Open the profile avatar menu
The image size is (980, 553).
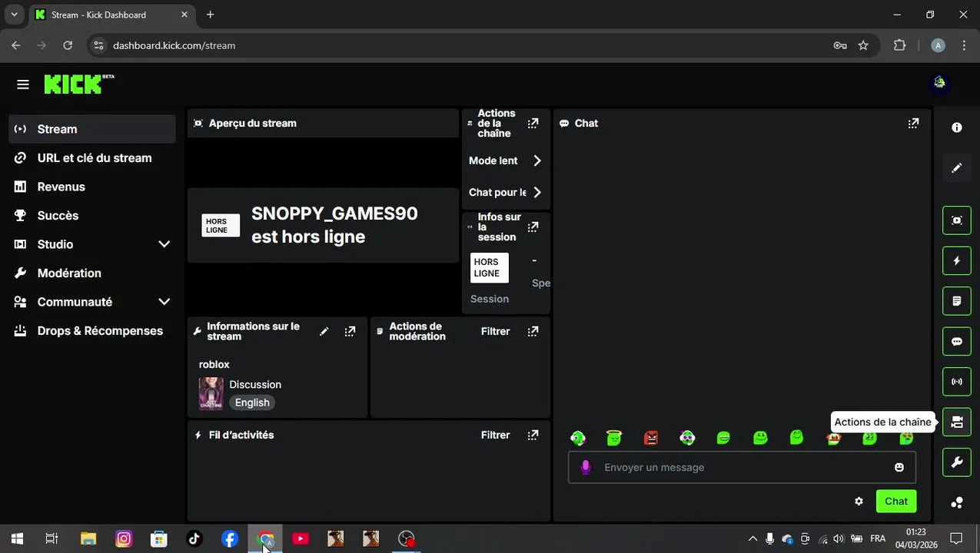click(x=939, y=82)
